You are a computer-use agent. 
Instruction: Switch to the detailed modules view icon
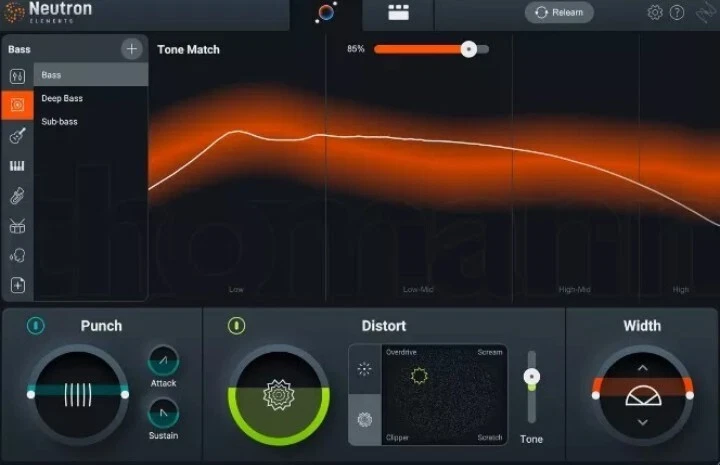tap(398, 12)
